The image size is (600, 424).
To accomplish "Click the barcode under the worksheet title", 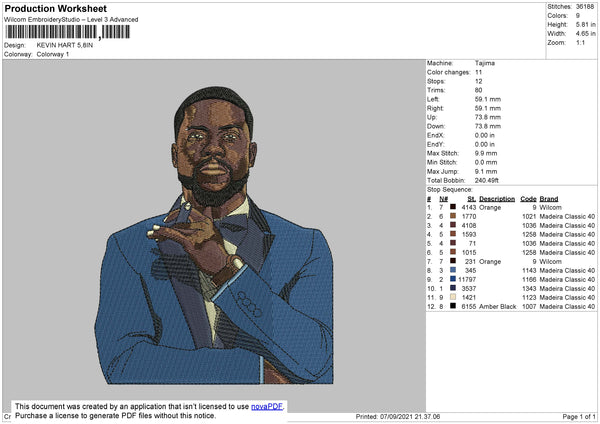I will pos(68,32).
